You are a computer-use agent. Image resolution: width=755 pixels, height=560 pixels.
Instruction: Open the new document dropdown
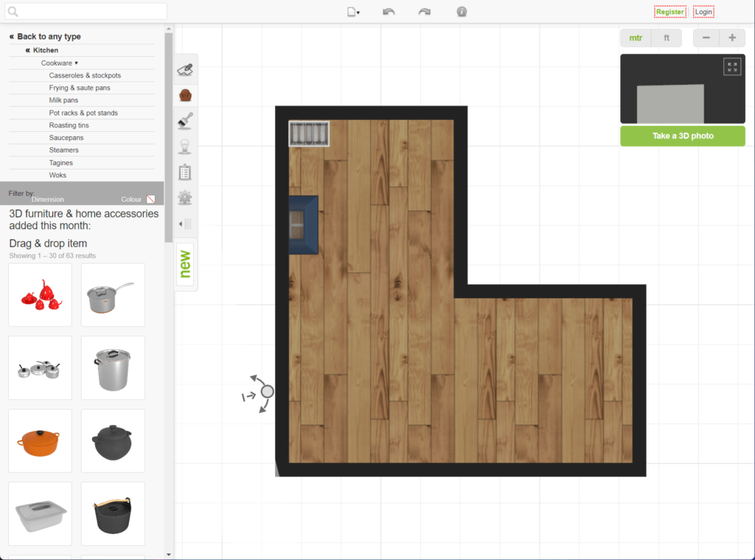353,12
